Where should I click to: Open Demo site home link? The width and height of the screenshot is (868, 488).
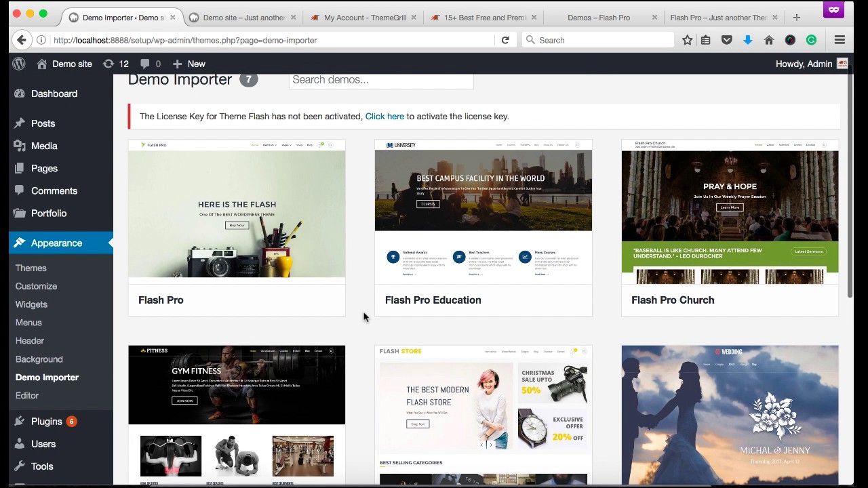[x=64, y=64]
